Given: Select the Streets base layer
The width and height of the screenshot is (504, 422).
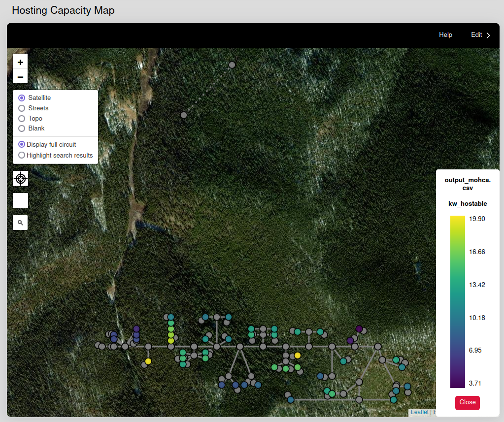Looking at the screenshot, I should coord(22,108).
